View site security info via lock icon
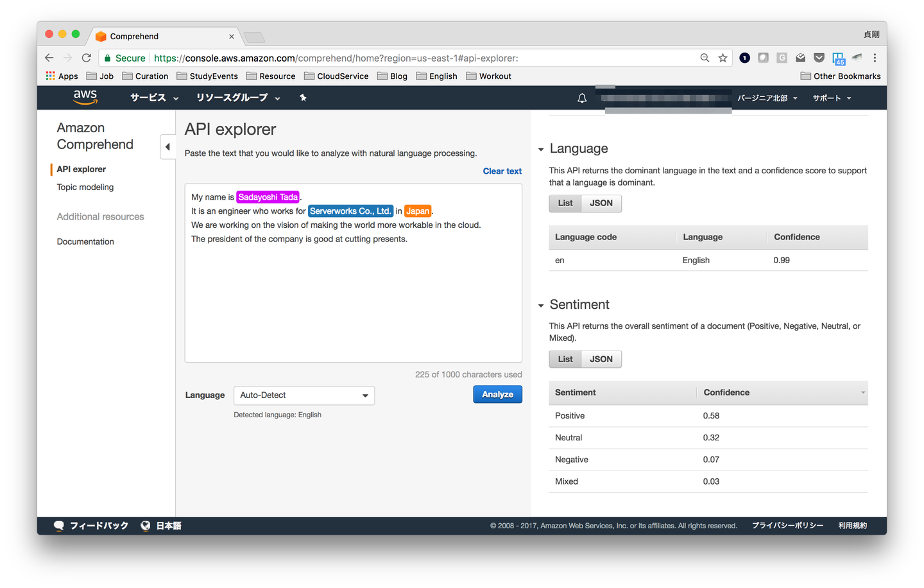 coord(108,58)
